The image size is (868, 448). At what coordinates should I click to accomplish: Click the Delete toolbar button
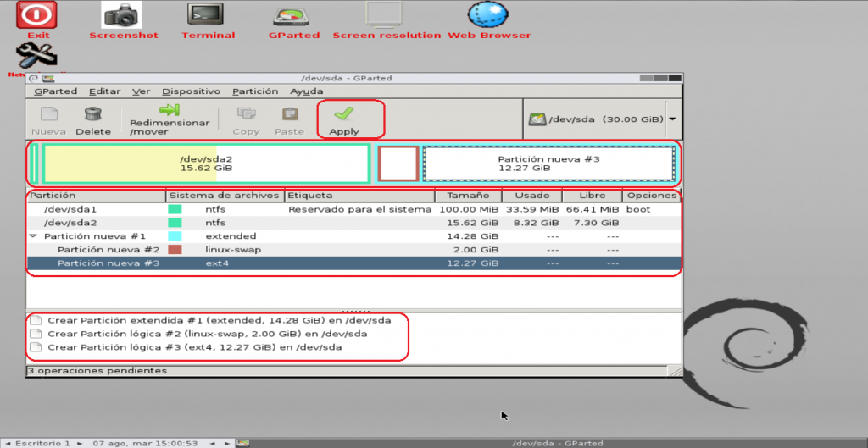coord(93,121)
